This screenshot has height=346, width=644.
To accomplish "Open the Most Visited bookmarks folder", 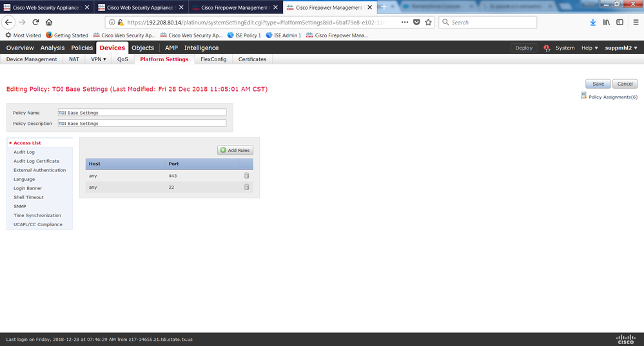I will coord(23,35).
